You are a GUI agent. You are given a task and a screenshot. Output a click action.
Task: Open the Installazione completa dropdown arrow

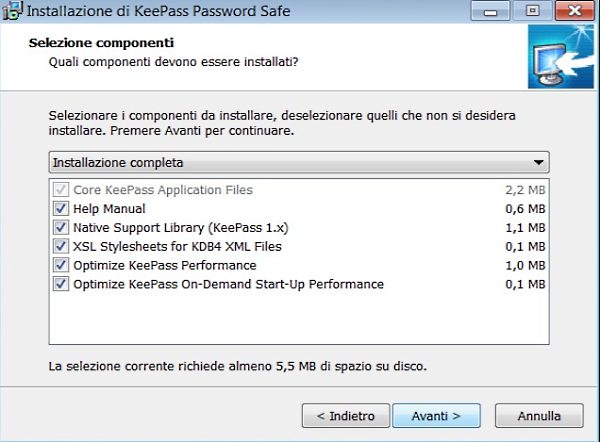point(538,162)
